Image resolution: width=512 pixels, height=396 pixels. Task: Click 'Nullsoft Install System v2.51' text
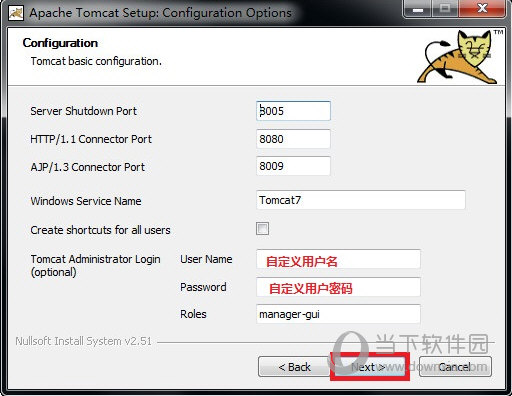click(83, 341)
